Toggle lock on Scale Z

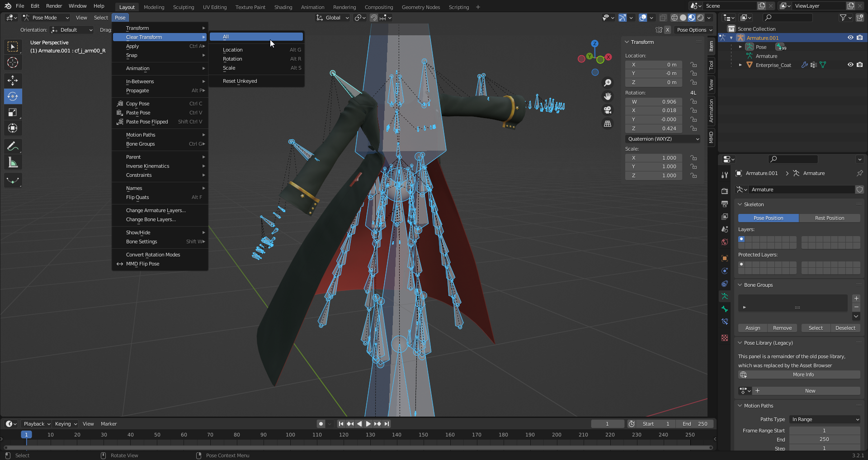[x=693, y=175]
